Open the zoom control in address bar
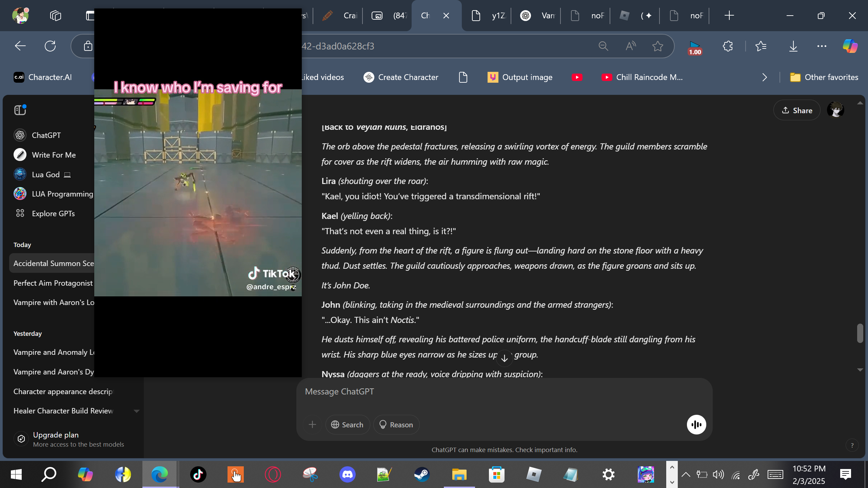This screenshot has height=488, width=868. 603,46
